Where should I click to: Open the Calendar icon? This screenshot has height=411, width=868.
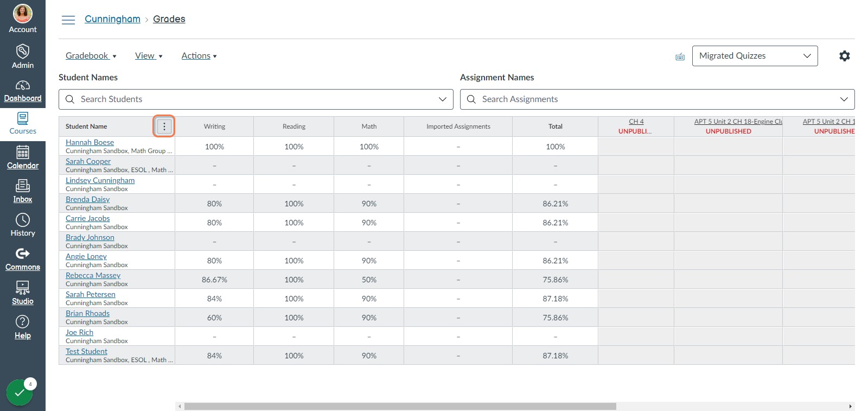tap(23, 153)
